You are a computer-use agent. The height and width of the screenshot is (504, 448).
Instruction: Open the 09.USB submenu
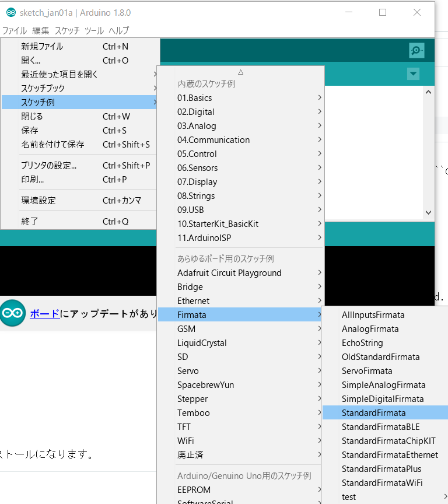click(x=240, y=209)
